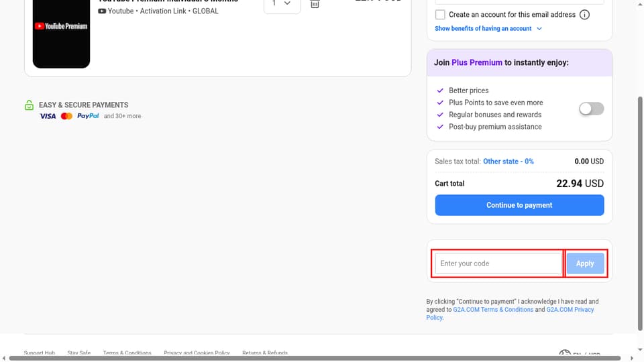Click the VISA payment logo
Image resolution: width=644 pixels, height=362 pixels.
point(48,116)
